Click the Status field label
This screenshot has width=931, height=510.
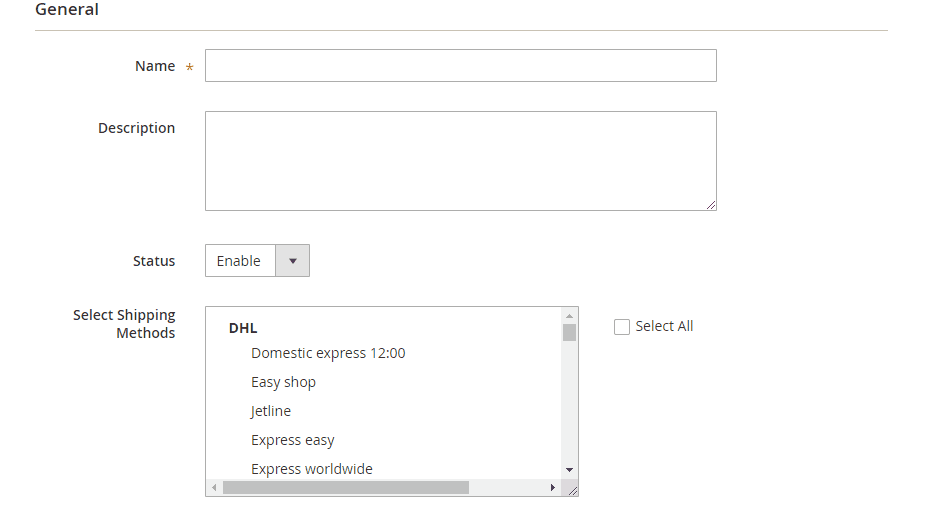153,261
